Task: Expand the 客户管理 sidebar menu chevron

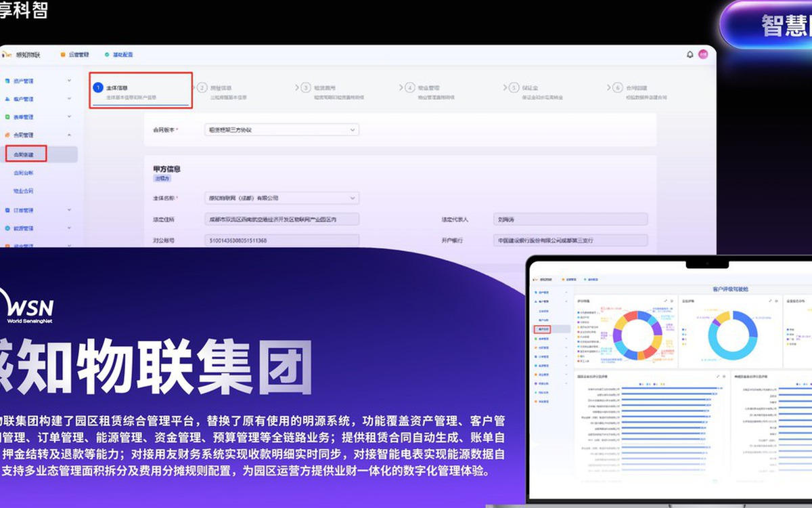Action: [69, 99]
